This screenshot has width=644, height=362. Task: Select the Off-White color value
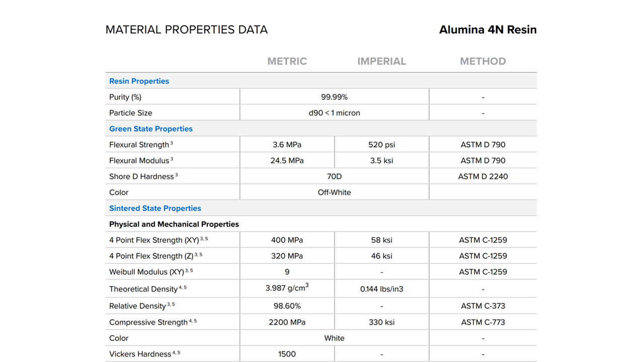coord(334,193)
